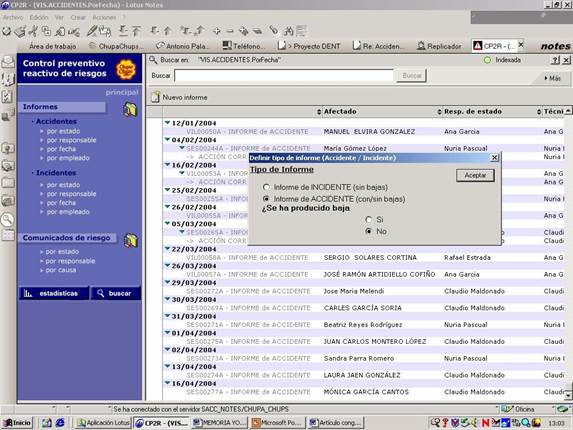Click the Edit document pencil icon
This screenshot has width=573, height=430.
(x=91, y=31)
